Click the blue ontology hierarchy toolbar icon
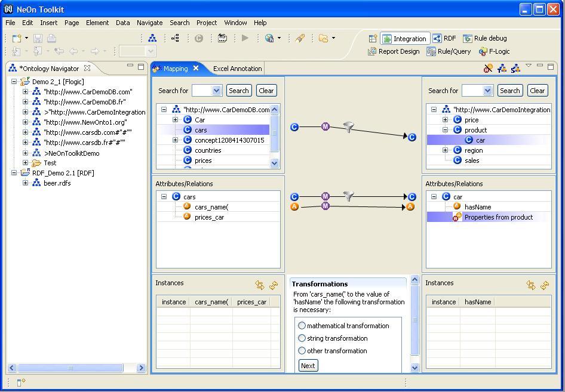Screen dimensions: 565x392 pos(152,38)
